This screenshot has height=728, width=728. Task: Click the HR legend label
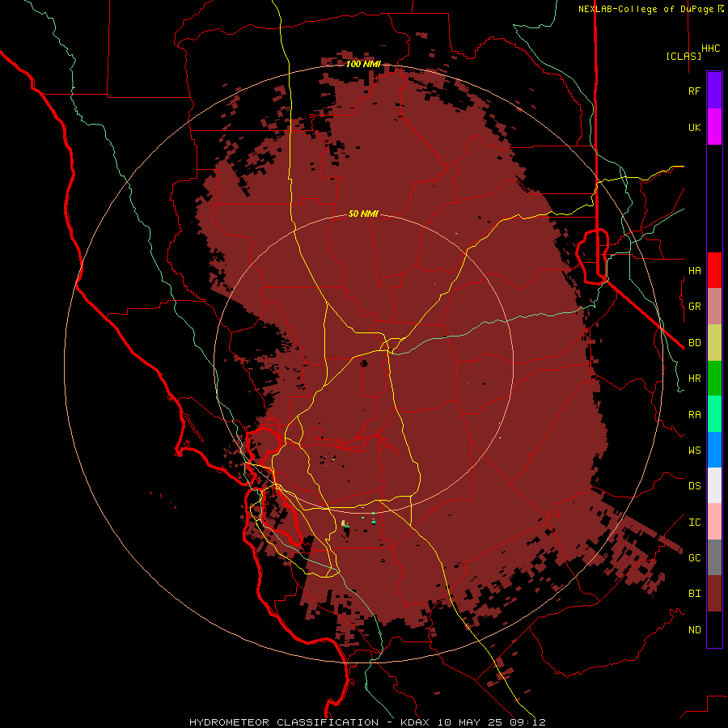[695, 379]
